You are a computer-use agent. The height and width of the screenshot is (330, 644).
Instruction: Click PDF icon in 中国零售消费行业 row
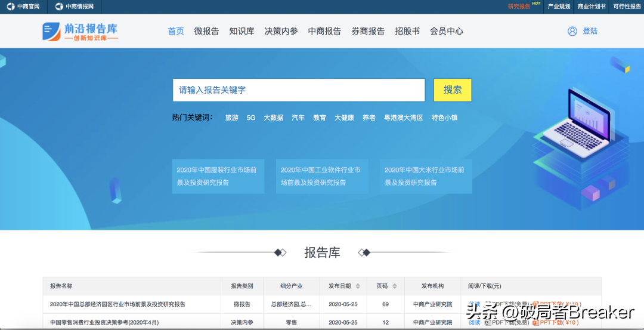(x=488, y=323)
